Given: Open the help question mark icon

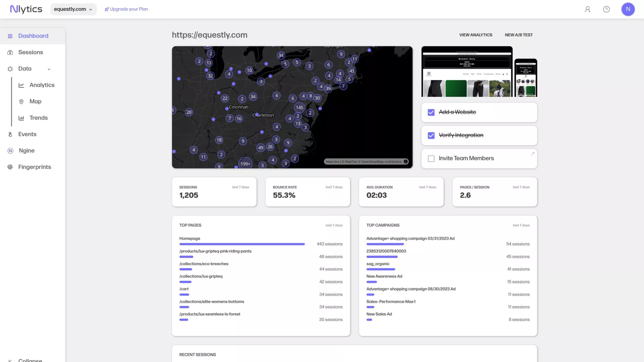Looking at the screenshot, I should tap(606, 9).
